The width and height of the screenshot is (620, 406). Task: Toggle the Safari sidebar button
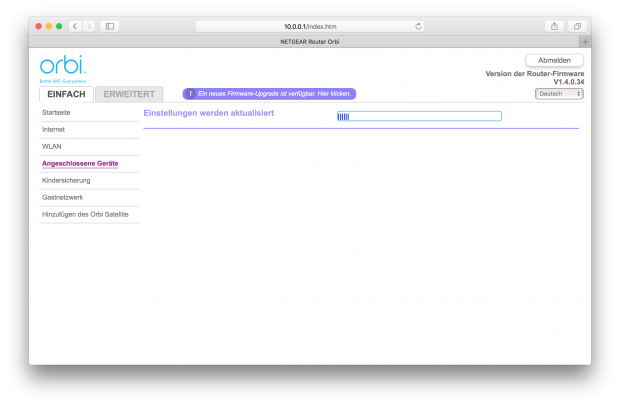[x=110, y=26]
